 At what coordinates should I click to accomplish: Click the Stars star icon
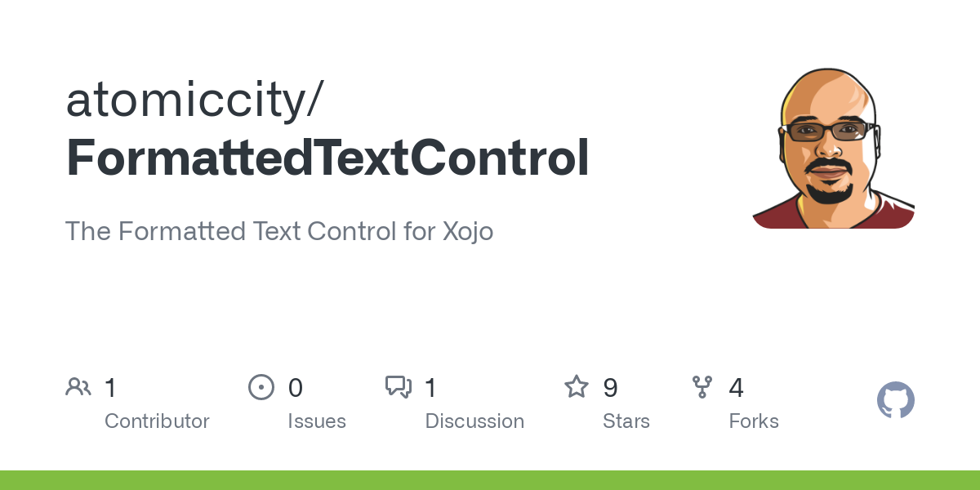[577, 386]
